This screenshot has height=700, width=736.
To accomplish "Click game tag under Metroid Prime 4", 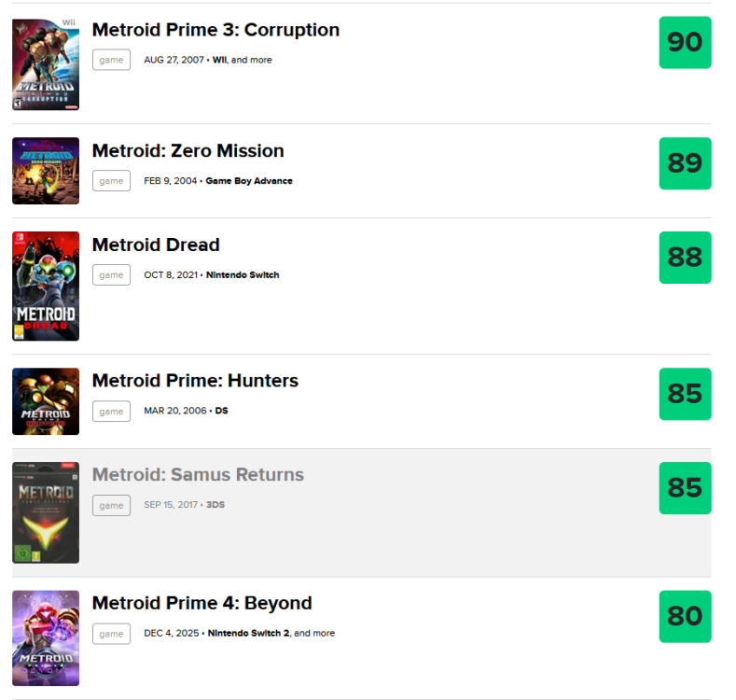I will coord(111,634).
